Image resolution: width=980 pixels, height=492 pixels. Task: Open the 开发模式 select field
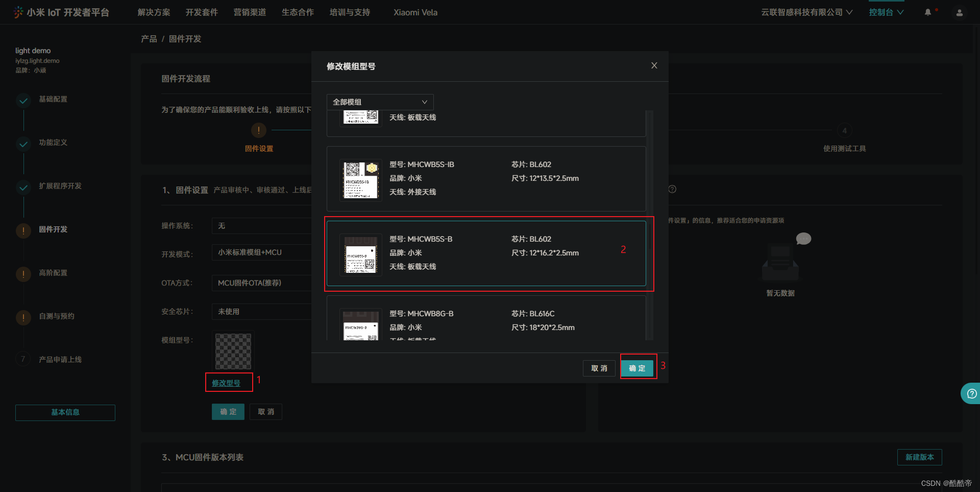tap(261, 252)
